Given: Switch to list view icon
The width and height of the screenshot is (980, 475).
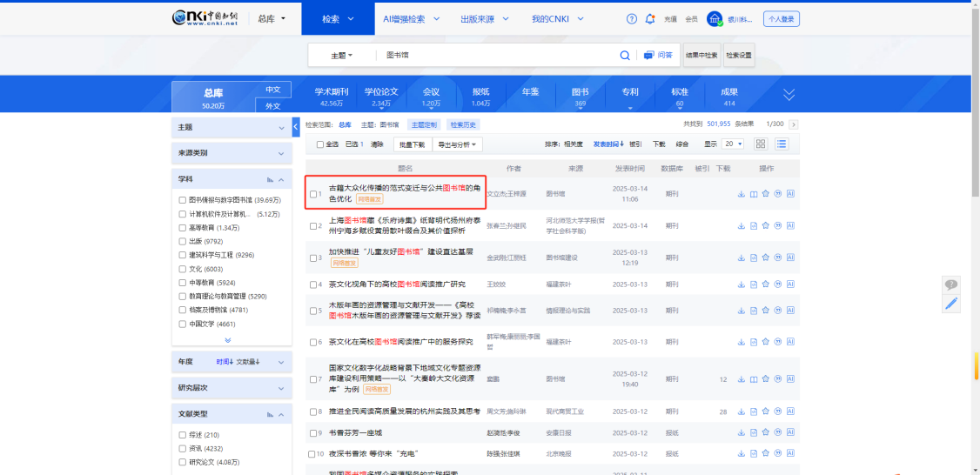Looking at the screenshot, I should 782,144.
